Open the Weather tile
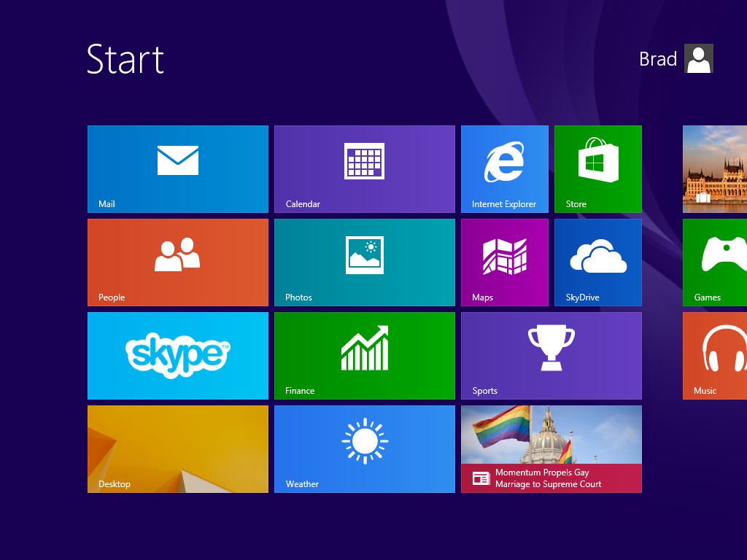The height and width of the screenshot is (560, 747). tap(365, 449)
